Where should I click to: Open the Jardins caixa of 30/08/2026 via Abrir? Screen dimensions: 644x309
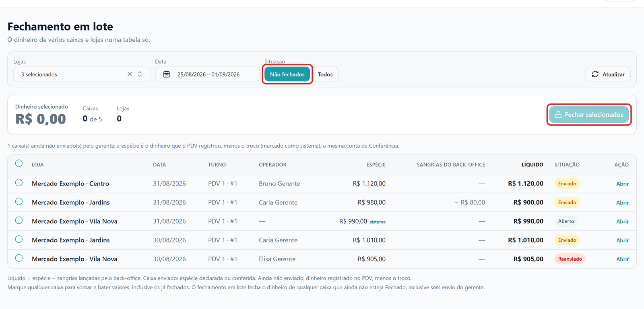point(622,241)
